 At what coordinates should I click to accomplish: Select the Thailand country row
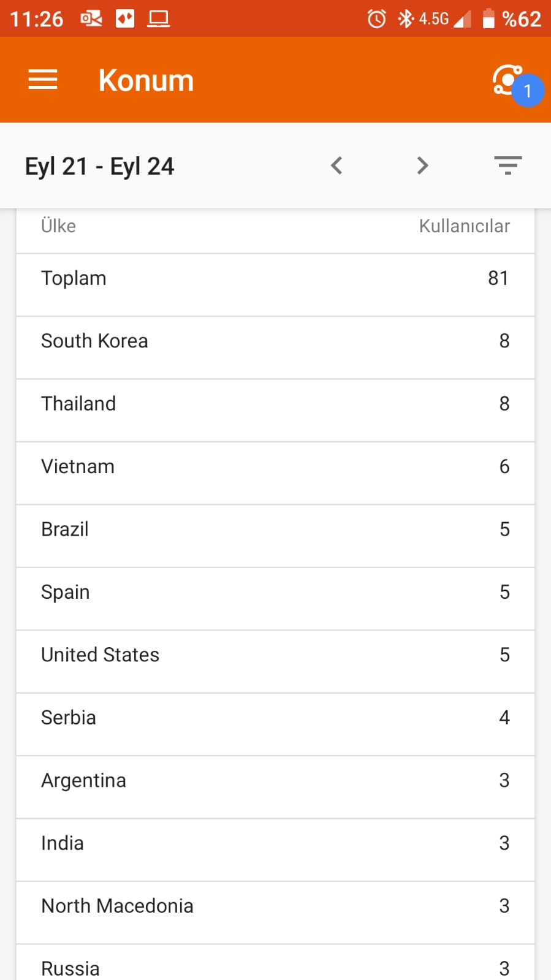tap(275, 411)
